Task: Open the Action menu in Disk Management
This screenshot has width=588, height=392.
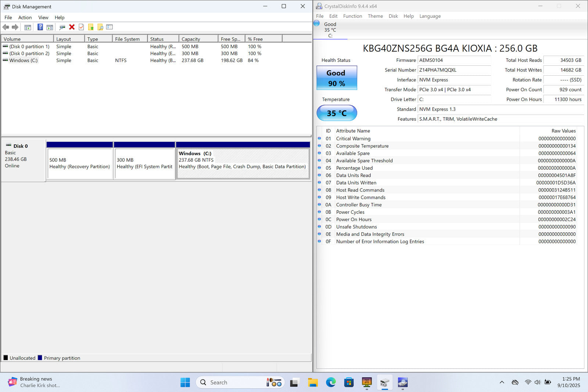Action: [x=25, y=17]
